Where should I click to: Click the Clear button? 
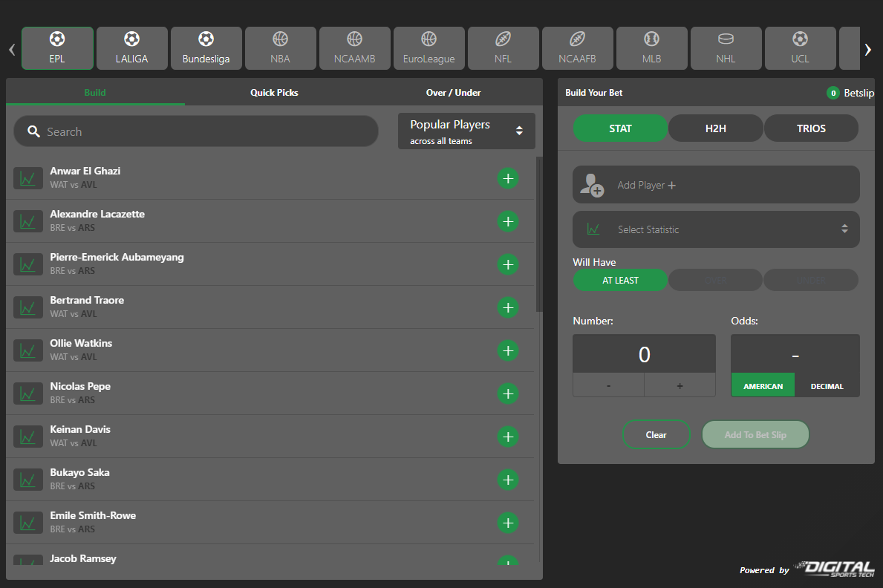(x=656, y=434)
